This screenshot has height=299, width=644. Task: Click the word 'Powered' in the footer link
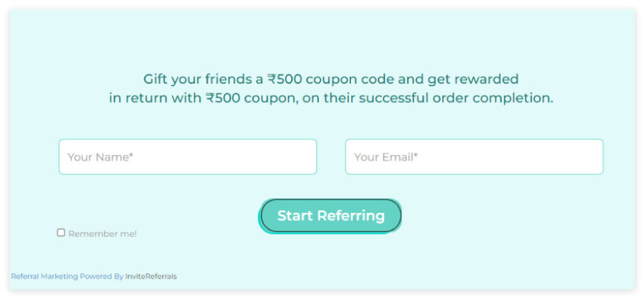pos(96,276)
